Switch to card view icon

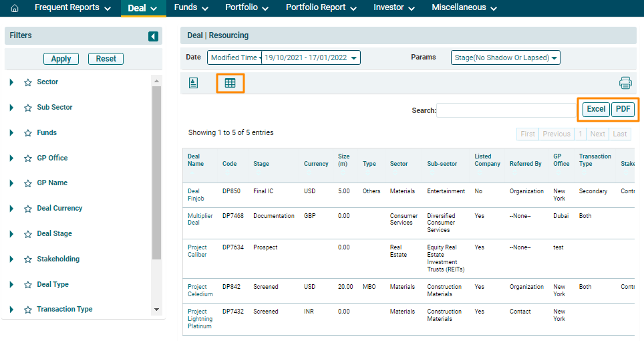[x=193, y=83]
